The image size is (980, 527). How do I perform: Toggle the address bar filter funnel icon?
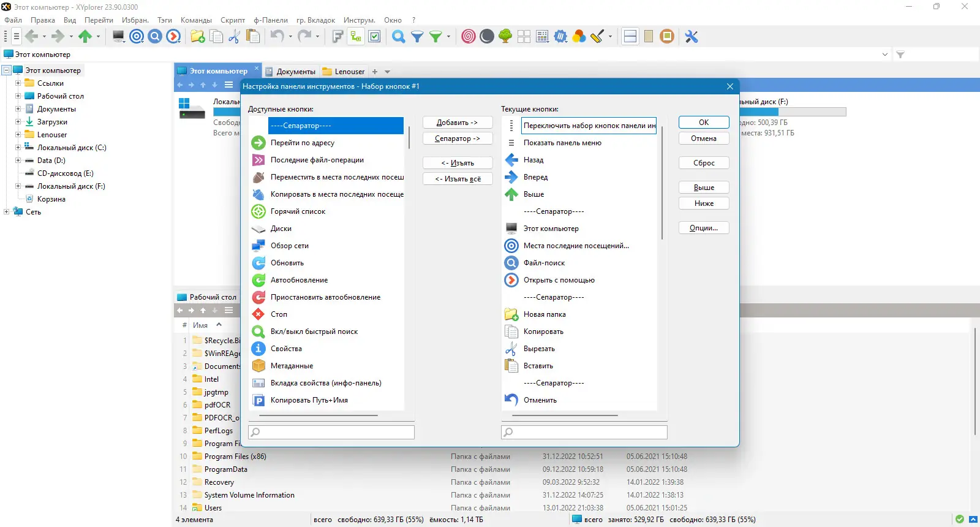(x=900, y=55)
